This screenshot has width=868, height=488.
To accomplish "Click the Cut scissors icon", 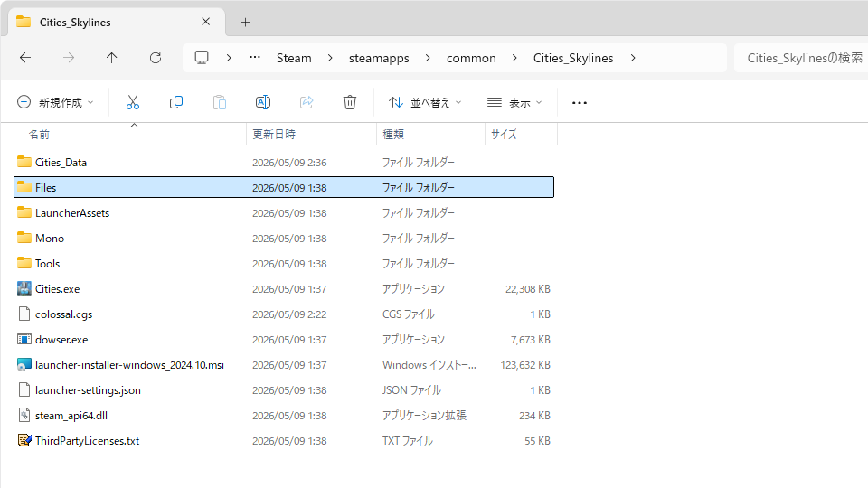I will coord(133,102).
